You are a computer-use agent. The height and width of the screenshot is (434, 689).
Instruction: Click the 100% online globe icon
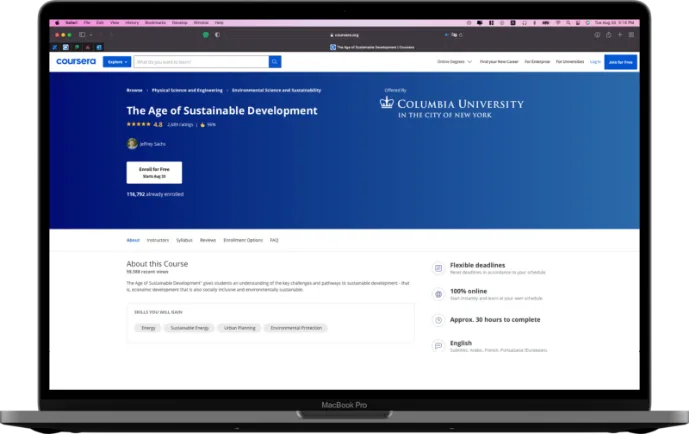pos(438,294)
